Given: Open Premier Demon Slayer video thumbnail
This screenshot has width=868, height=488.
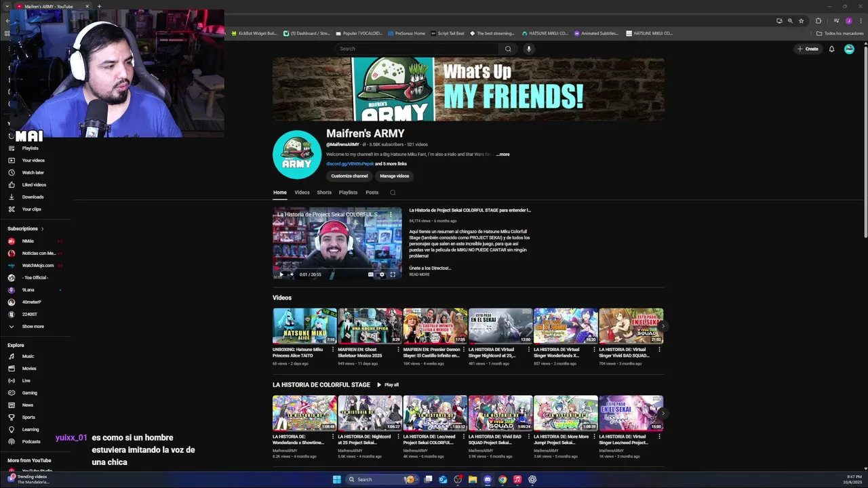Looking at the screenshot, I should click(x=435, y=326).
